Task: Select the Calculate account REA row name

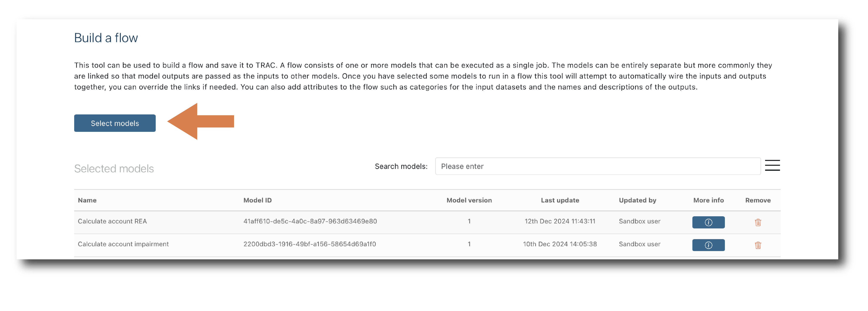Action: (x=112, y=221)
